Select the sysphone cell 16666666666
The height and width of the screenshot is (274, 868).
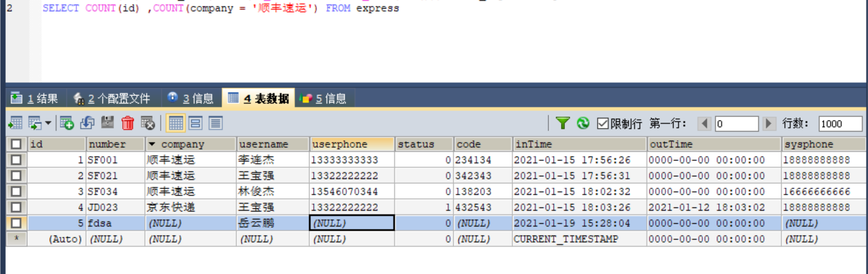825,191
